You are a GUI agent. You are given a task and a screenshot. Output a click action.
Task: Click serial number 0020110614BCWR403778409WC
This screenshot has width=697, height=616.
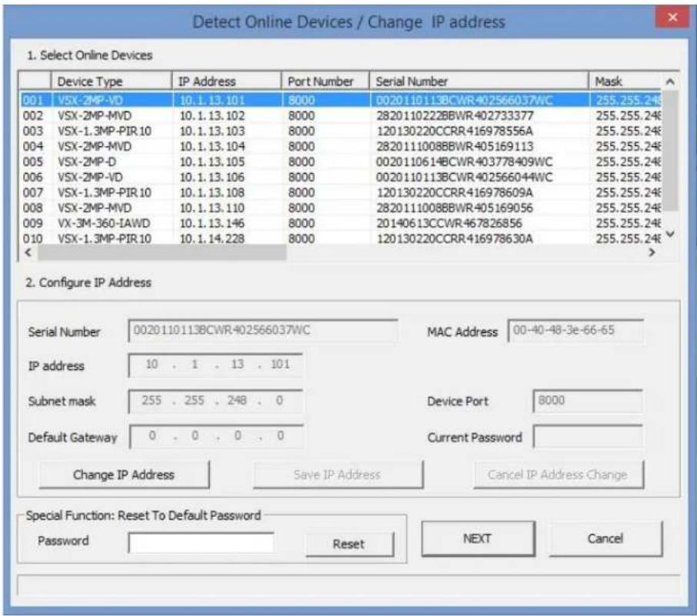click(465, 161)
